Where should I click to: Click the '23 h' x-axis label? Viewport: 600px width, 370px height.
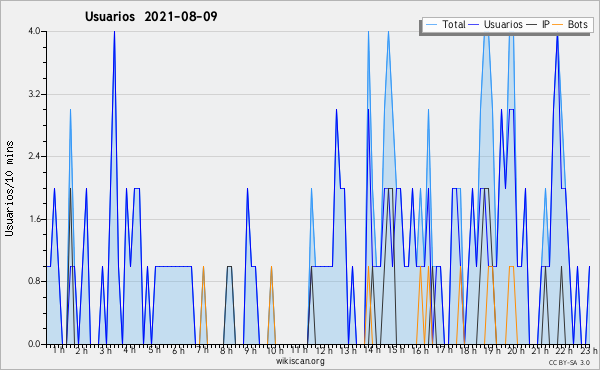point(589,350)
